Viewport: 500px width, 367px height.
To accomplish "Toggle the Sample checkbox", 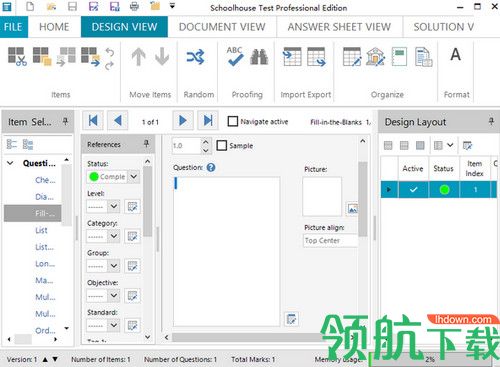I will click(x=222, y=145).
